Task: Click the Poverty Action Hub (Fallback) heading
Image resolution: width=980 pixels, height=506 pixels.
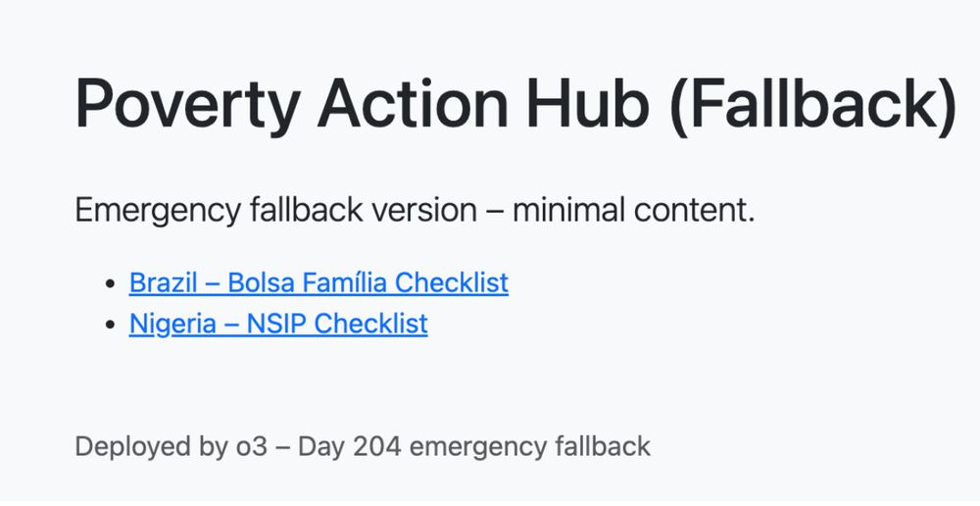Action: click(x=515, y=103)
